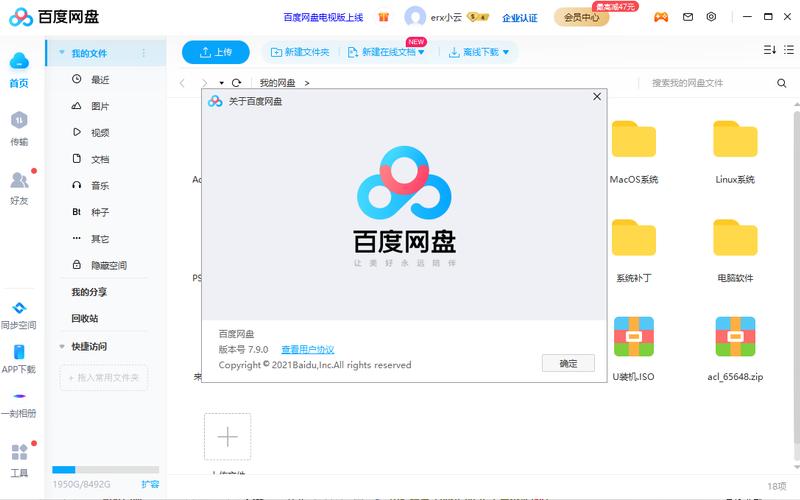The image size is (800, 500).
Task: Click the 新建文件夹 button
Action: pos(299,52)
